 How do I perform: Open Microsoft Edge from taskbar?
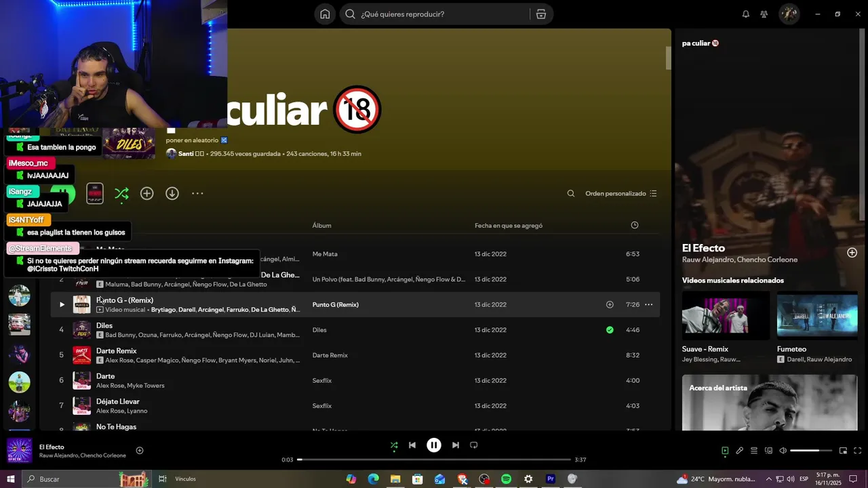click(x=373, y=479)
